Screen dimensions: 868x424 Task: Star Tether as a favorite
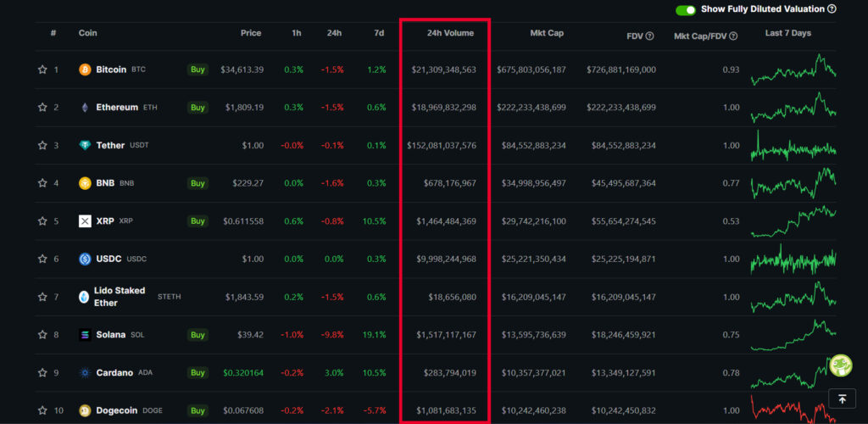tap(42, 146)
